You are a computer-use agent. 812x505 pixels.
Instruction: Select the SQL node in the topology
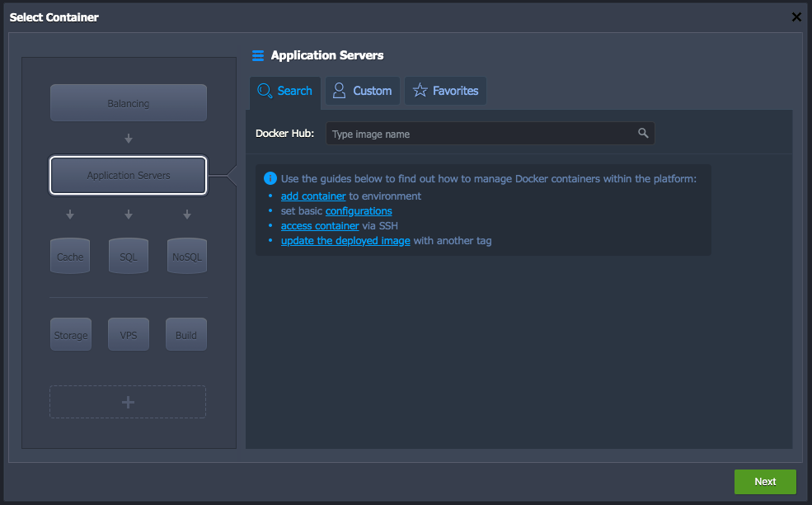tap(128, 256)
